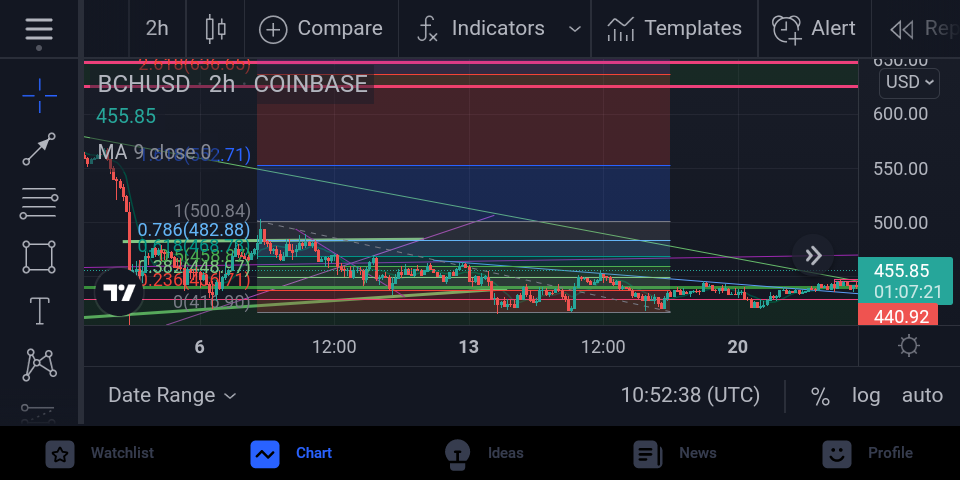Open chart settings gear icon
The image size is (960, 480).
pos(909,346)
